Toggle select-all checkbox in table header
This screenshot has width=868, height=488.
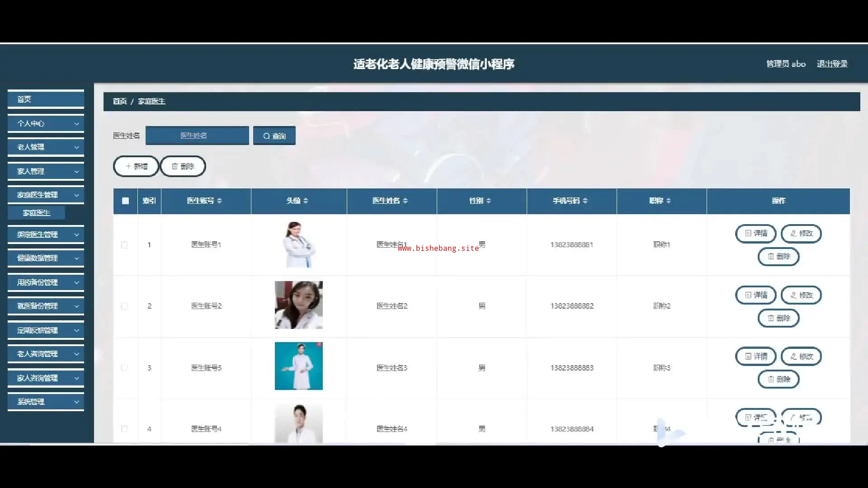(125, 201)
